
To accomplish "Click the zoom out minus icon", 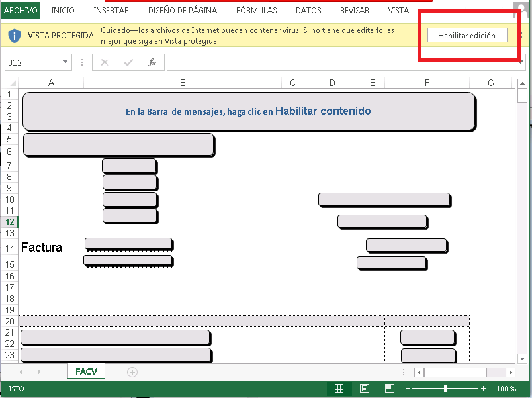I will pyautogui.click(x=408, y=389).
